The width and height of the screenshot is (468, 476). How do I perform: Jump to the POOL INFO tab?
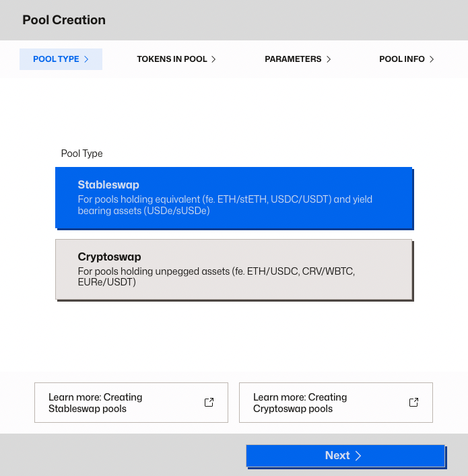pyautogui.click(x=402, y=59)
